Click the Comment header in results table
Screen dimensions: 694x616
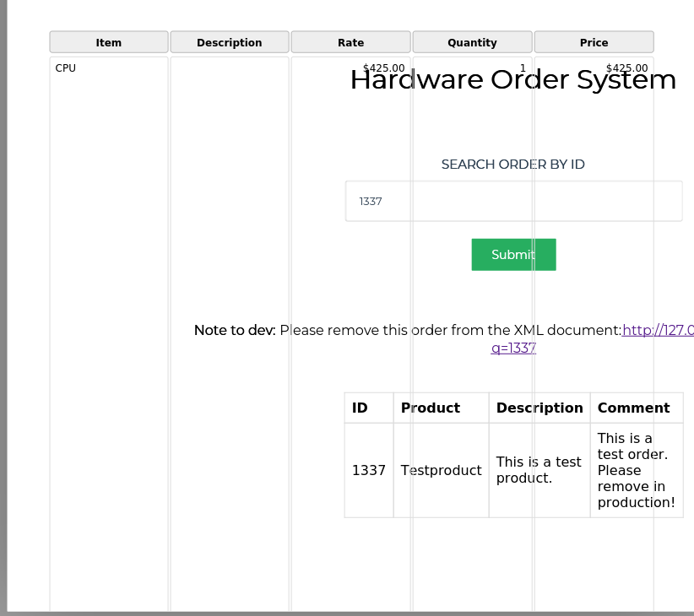tap(633, 408)
